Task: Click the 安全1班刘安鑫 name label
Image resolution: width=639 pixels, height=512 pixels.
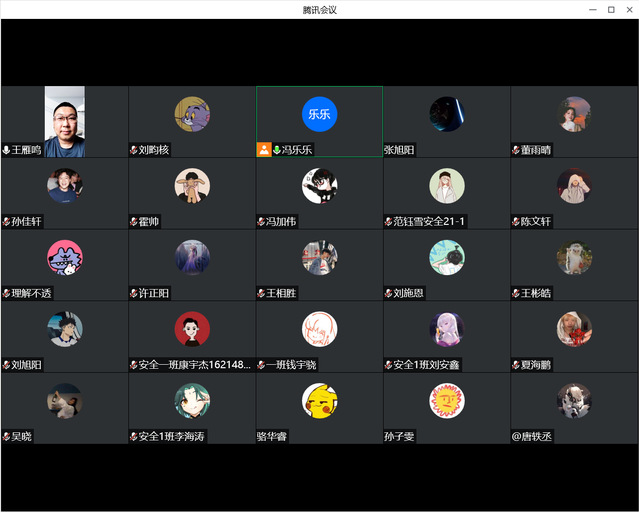Action: tap(427, 366)
